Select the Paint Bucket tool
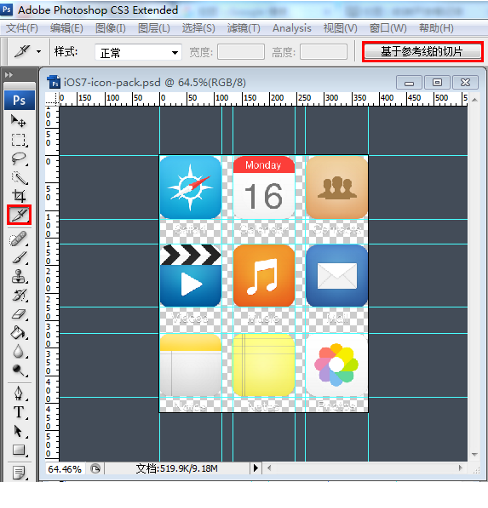488x508 pixels. click(18, 332)
